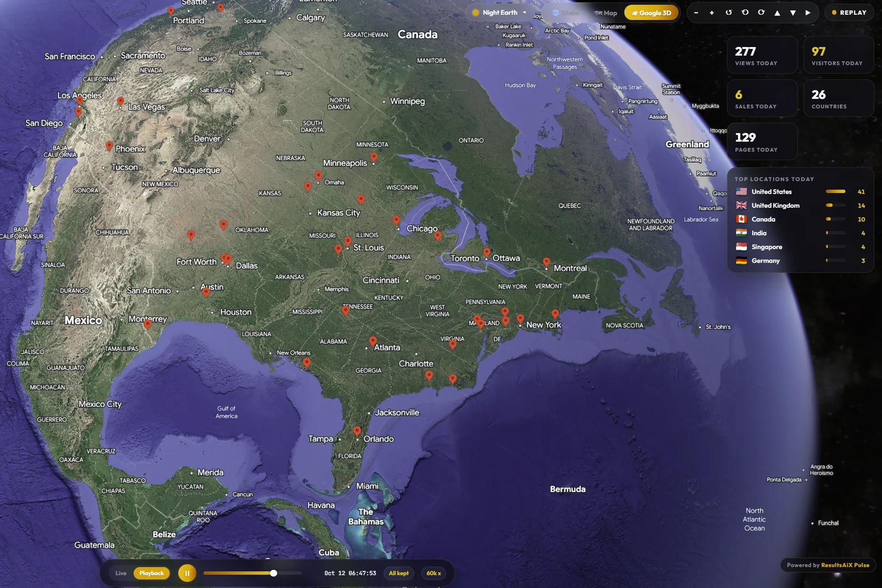Click the visitor pin near New Orleans
Screen dimensions: 882x588
point(307,363)
